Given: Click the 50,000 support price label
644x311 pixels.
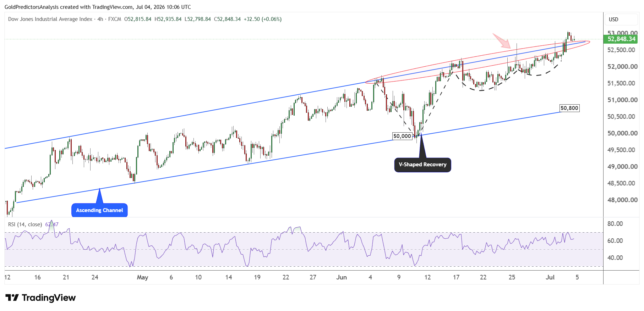Looking at the screenshot, I should (402, 136).
